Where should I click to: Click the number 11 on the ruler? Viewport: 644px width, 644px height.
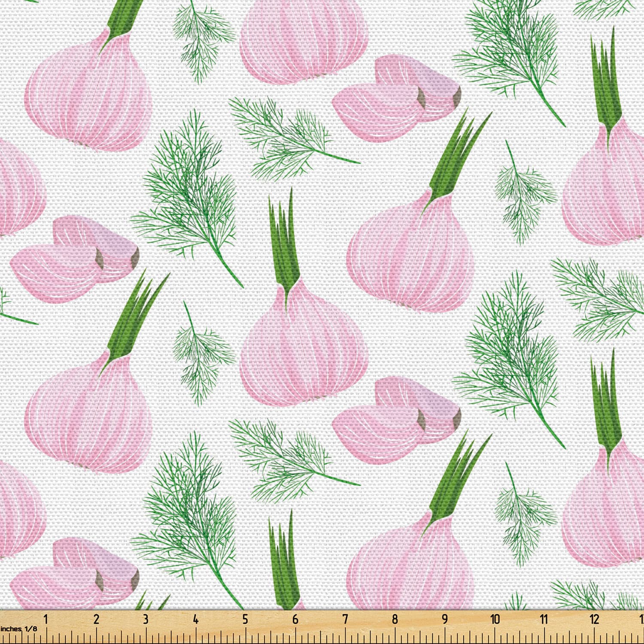coord(544,619)
